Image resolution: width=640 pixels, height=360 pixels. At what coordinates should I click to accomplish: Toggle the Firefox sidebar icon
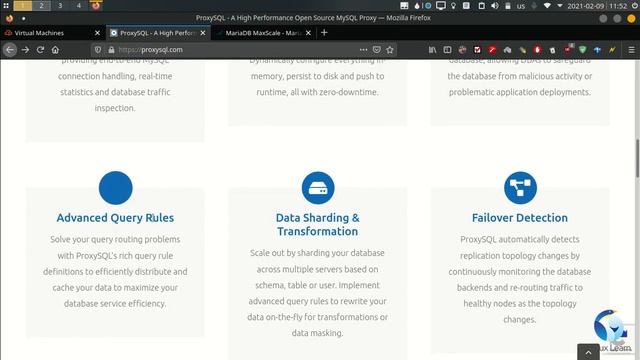tap(447, 50)
